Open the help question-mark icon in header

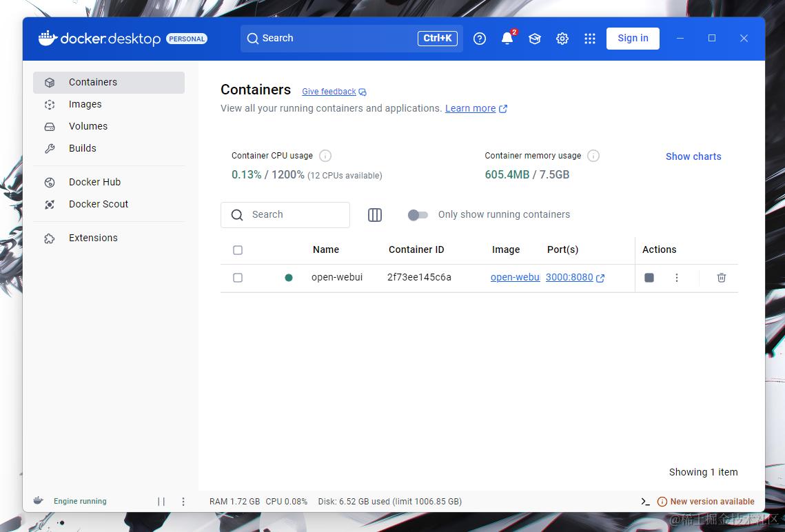click(479, 39)
